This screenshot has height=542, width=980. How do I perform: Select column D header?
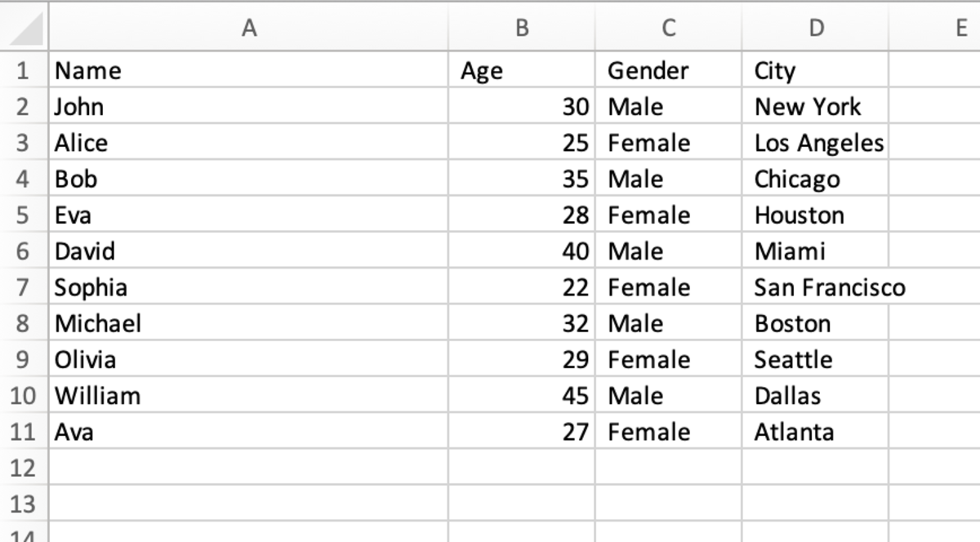pos(815,29)
